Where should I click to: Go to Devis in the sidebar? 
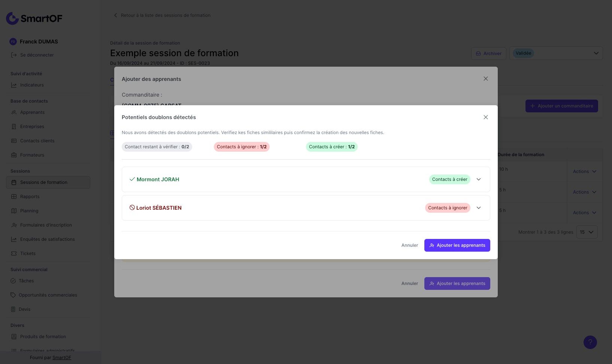pos(25,309)
